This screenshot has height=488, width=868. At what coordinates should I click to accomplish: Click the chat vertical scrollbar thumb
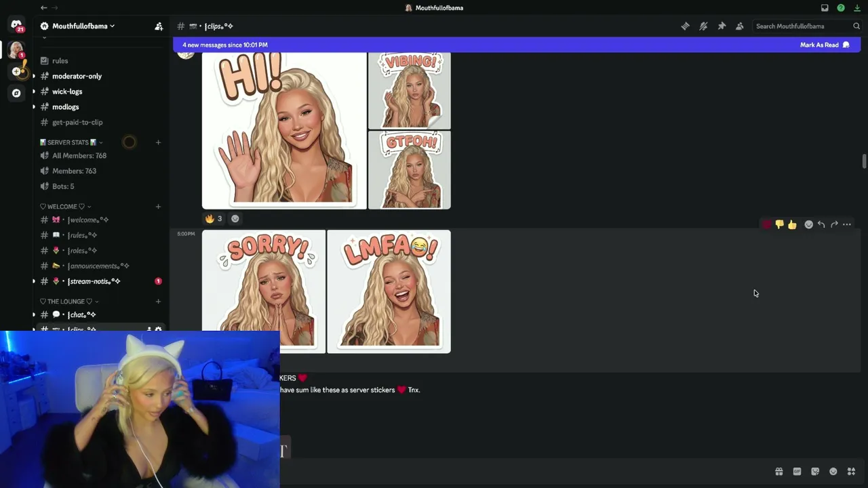click(x=864, y=162)
